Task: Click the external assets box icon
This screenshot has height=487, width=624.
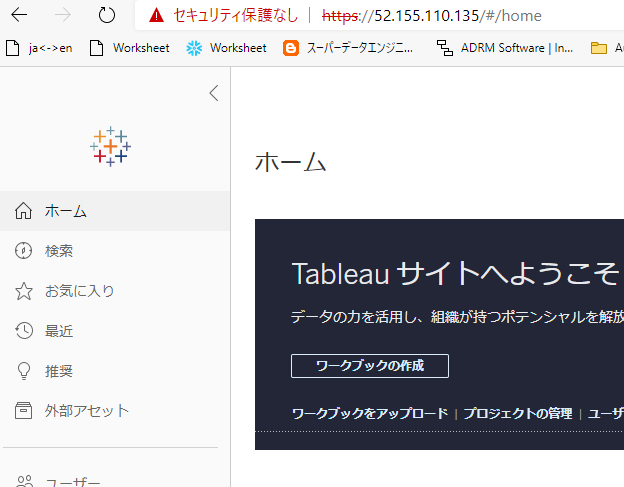Action: point(23,411)
